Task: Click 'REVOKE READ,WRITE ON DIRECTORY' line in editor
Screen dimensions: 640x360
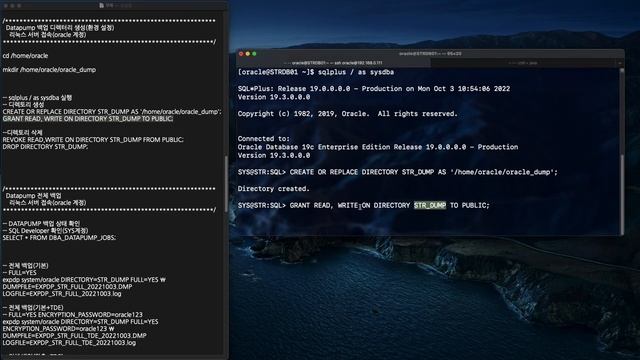Action: [93, 140]
